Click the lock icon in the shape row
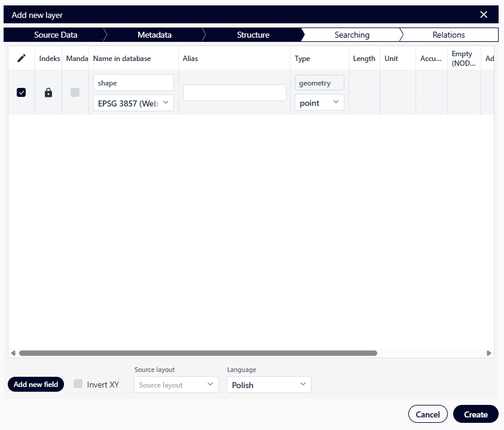Screen dimensions: 504x430 [48, 93]
